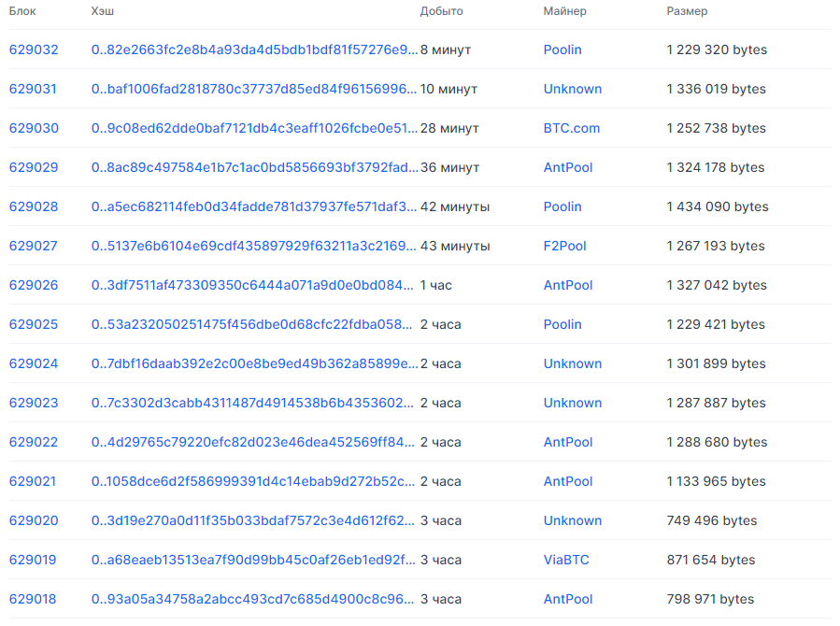Select mined time 28 минут
Screen dimensions: 840x626
point(449,128)
